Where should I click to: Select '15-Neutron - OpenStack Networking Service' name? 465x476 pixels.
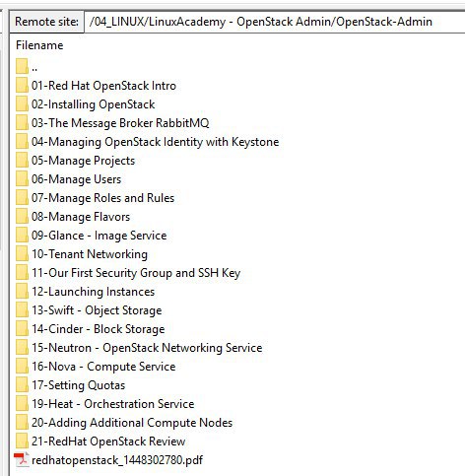coord(147,348)
